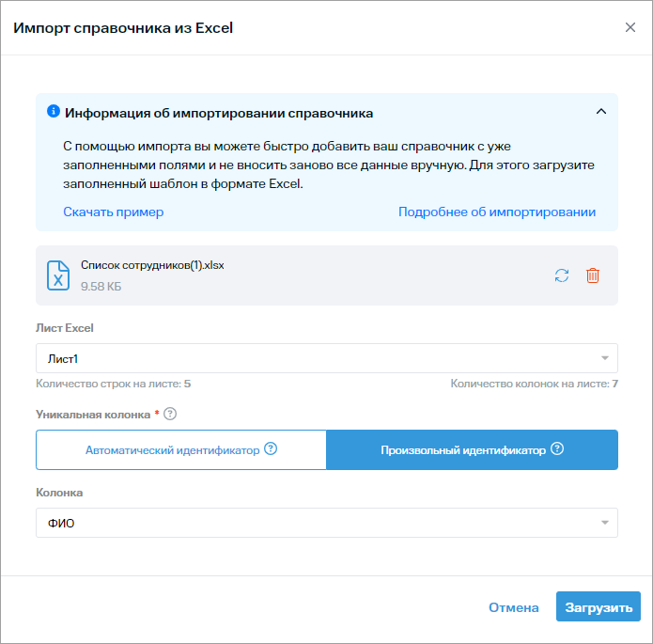Click help icon in Автоматический идентификатор option
Viewport: 653px width, 644px height.
[x=271, y=449]
